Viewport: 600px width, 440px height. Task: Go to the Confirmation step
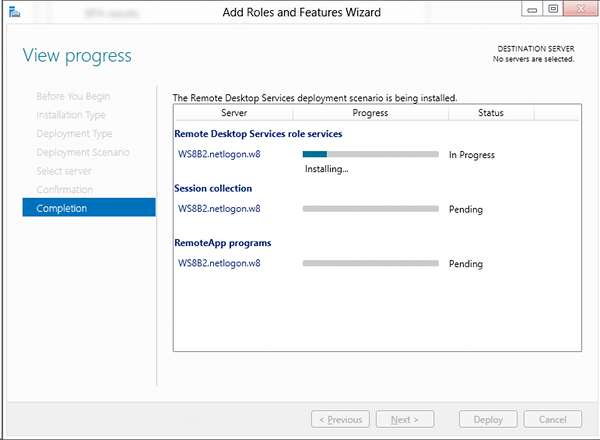click(x=65, y=189)
